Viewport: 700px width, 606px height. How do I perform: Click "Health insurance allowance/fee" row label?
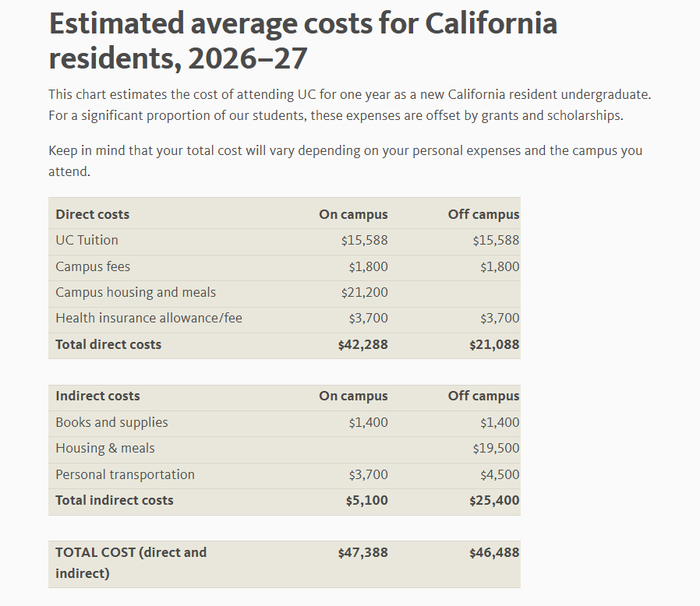149,318
